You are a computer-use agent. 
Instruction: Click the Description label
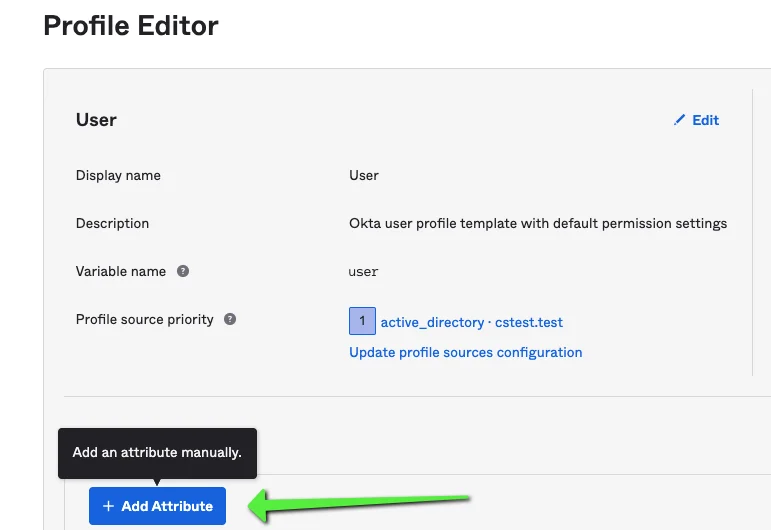pyautogui.click(x=112, y=223)
